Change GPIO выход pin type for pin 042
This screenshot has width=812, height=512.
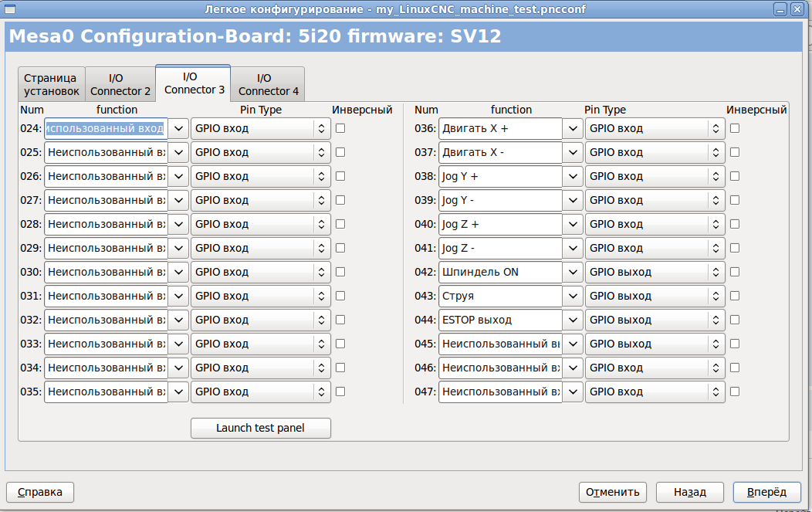(655, 272)
